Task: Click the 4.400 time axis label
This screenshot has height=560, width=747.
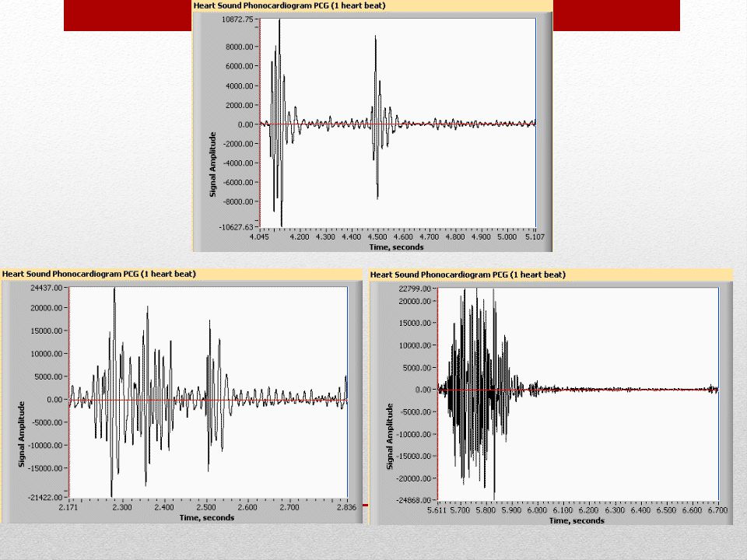Action: (351, 236)
